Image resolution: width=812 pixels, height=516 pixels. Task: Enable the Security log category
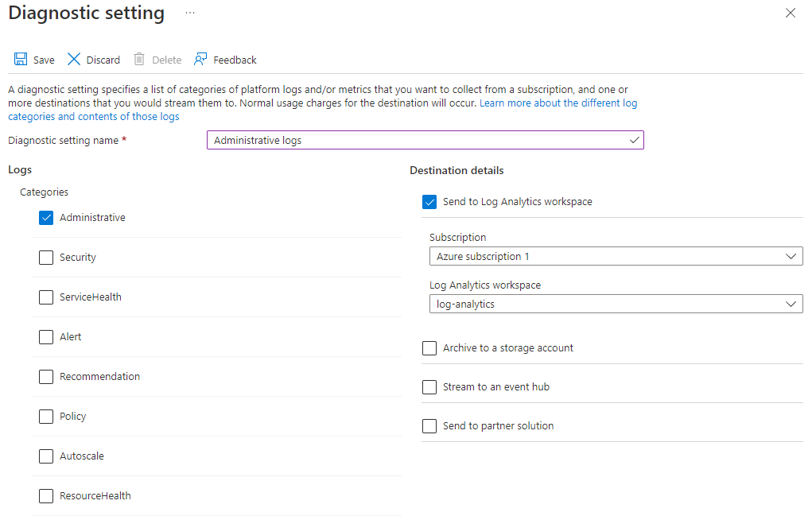coord(46,257)
